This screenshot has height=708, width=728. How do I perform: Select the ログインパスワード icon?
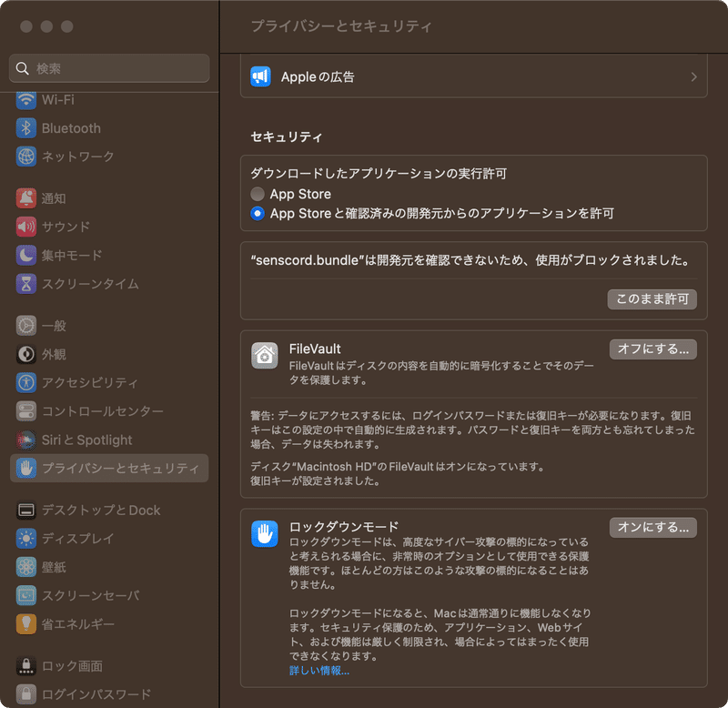point(26,694)
